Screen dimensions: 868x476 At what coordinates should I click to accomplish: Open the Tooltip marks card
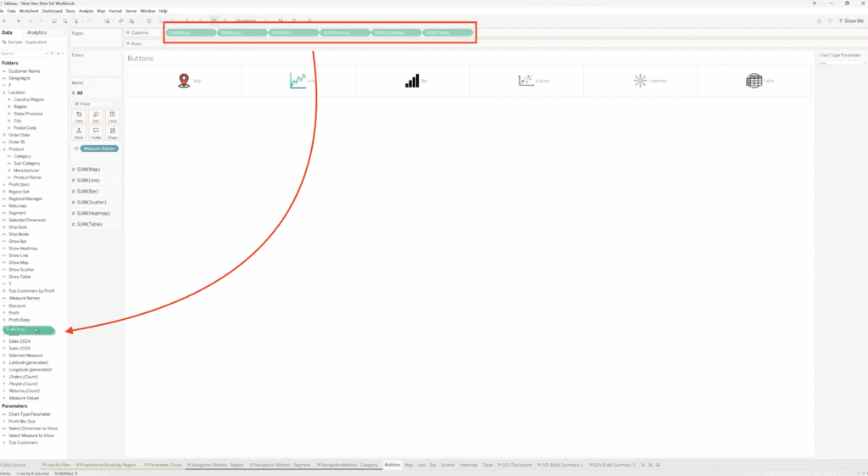(95, 133)
